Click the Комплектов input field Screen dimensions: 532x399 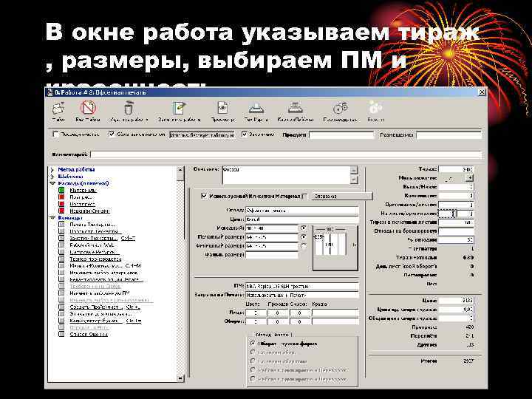(x=456, y=196)
